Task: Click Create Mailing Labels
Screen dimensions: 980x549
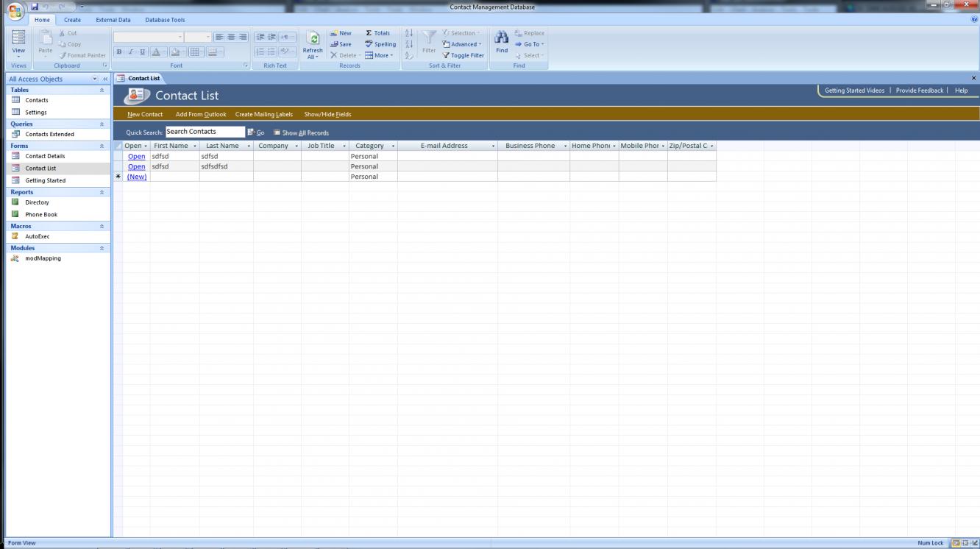Action: tap(264, 115)
